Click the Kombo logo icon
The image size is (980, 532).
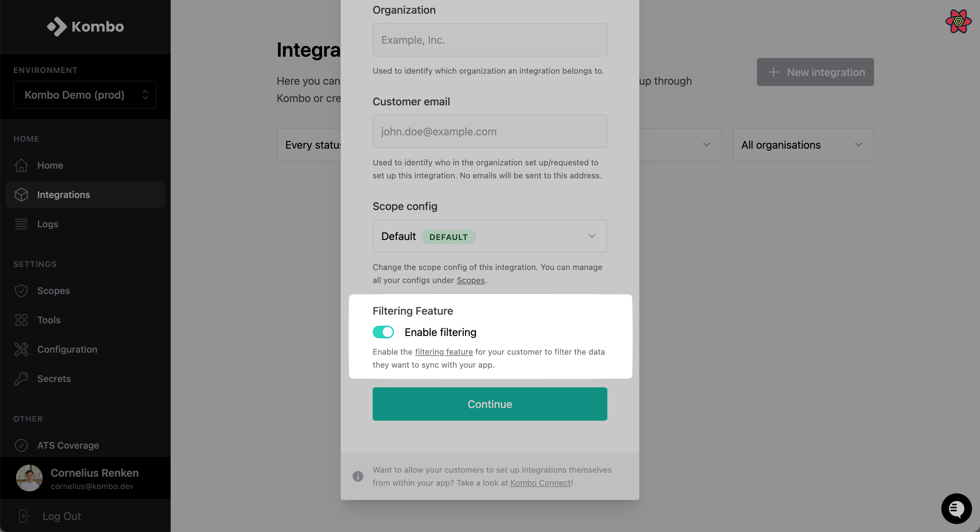pos(57,26)
